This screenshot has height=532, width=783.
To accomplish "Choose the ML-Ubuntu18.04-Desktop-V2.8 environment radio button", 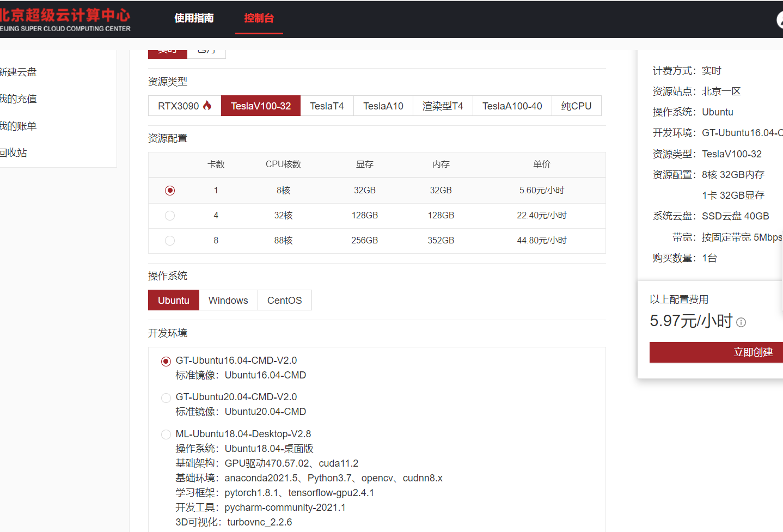I will click(166, 435).
